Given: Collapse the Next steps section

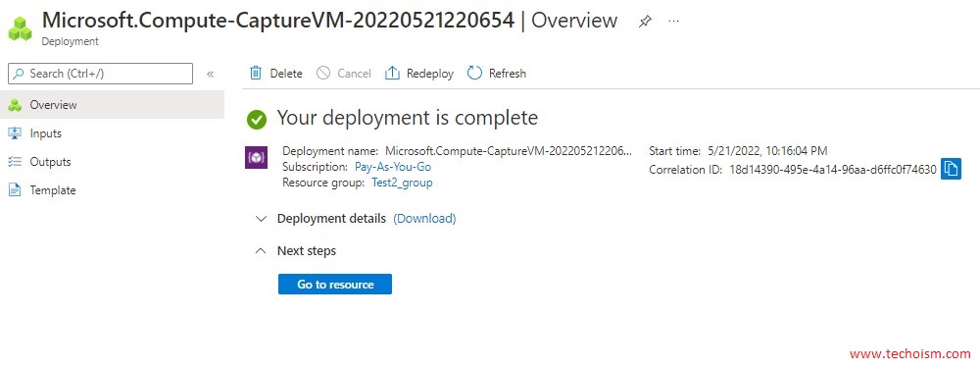Looking at the screenshot, I should coord(261,251).
